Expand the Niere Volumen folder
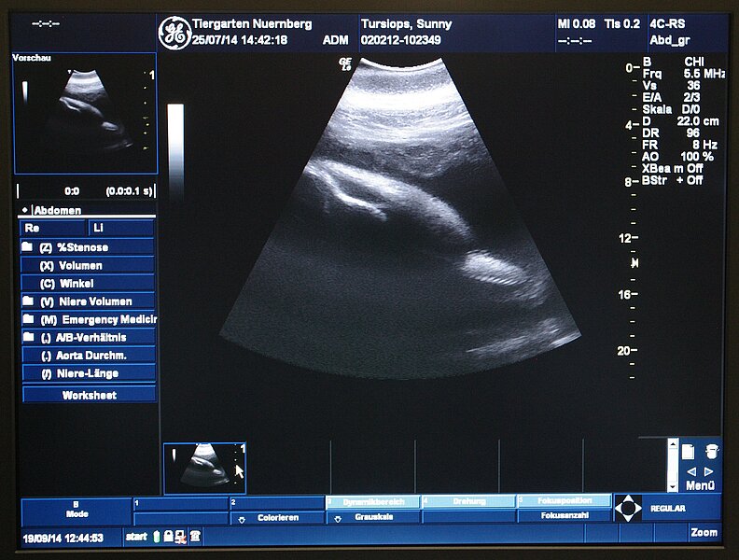 (x=28, y=301)
